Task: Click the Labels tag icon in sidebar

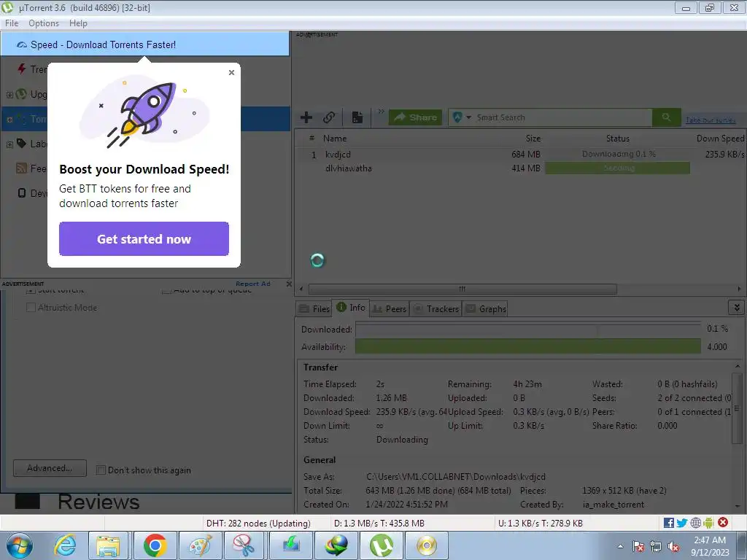Action: point(21,144)
